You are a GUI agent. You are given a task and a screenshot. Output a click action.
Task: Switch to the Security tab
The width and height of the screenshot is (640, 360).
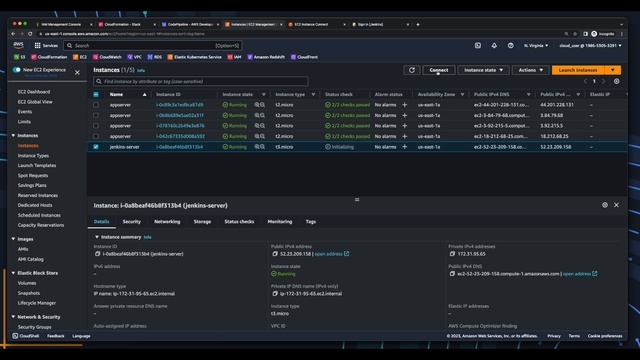(131, 222)
